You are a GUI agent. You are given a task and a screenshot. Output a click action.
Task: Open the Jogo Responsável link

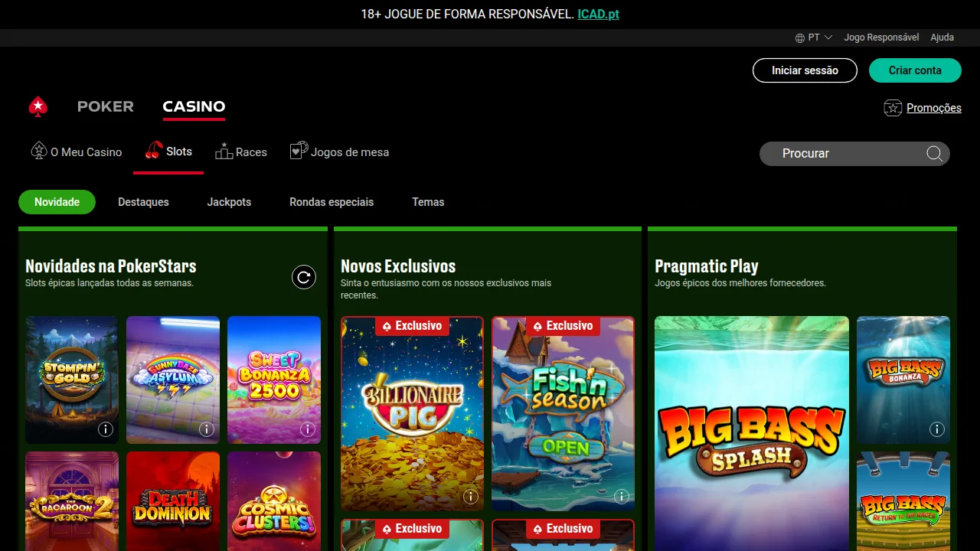(x=881, y=37)
